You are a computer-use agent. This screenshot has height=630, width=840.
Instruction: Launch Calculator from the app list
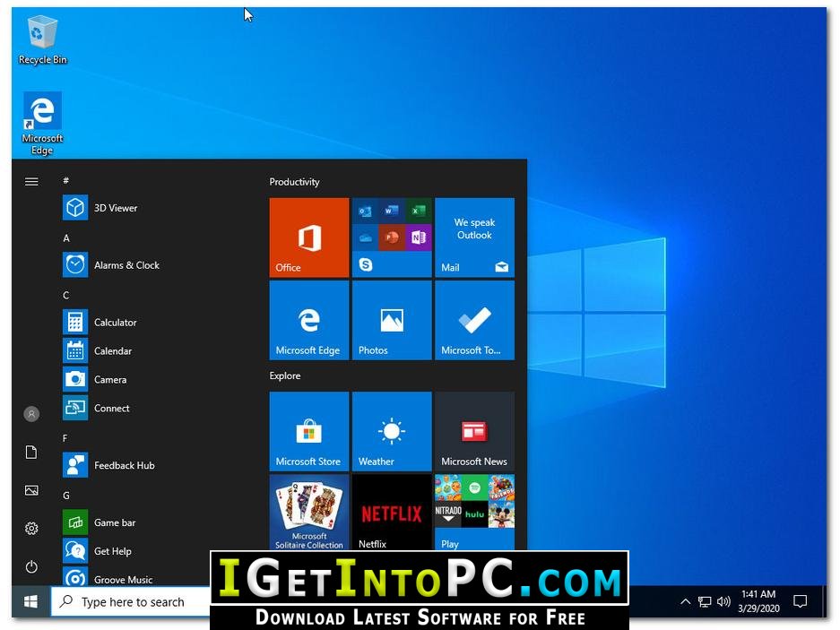pyautogui.click(x=150, y=323)
